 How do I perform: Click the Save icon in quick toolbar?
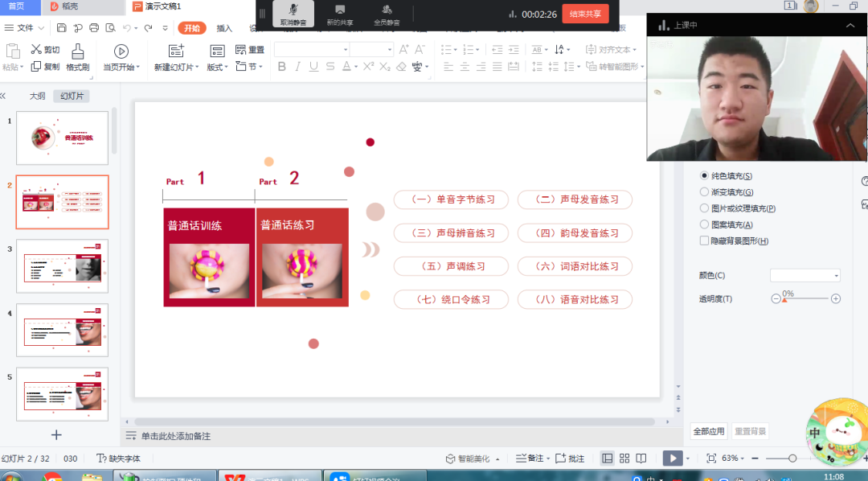[x=62, y=28]
